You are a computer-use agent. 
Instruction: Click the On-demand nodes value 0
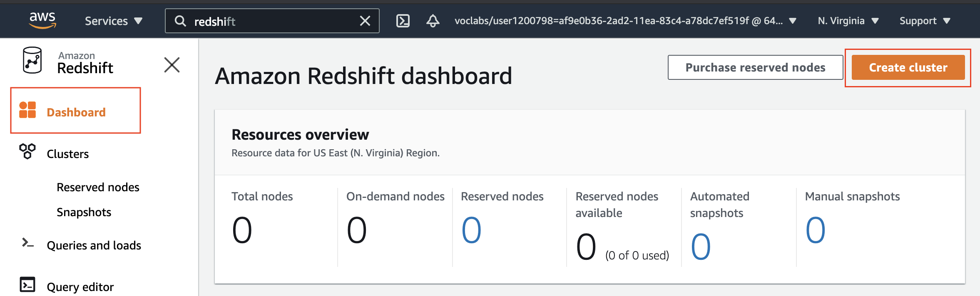(357, 230)
